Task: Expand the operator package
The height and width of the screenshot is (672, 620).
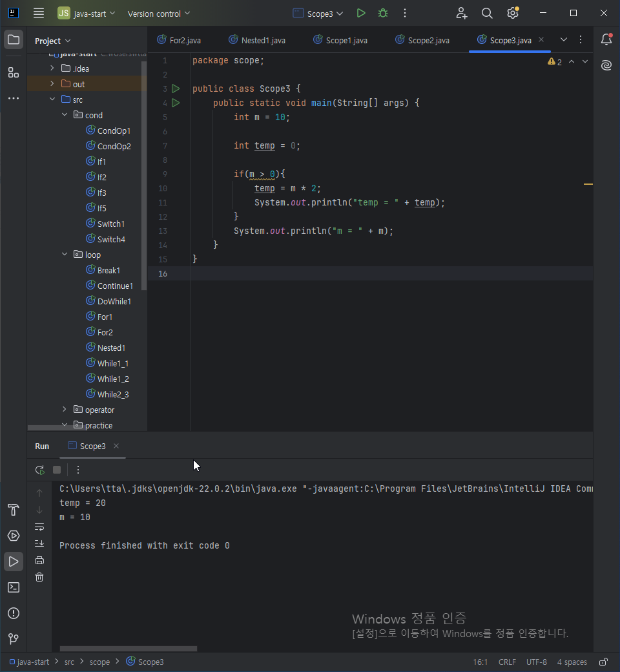Action: click(65, 409)
